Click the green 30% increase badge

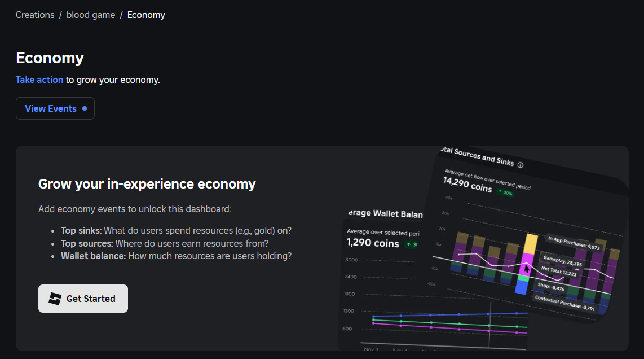[505, 192]
